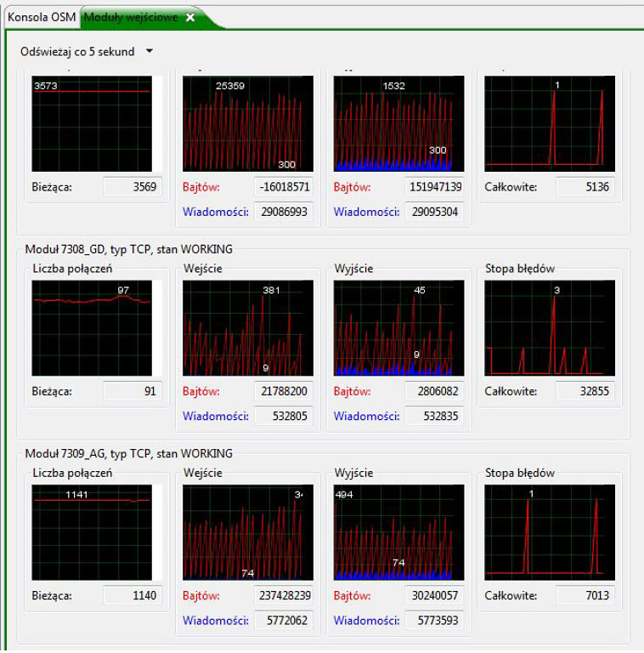Viewport: 644px width, 653px height.
Task: Click the Bieżąca value 91 field
Action: 132,391
